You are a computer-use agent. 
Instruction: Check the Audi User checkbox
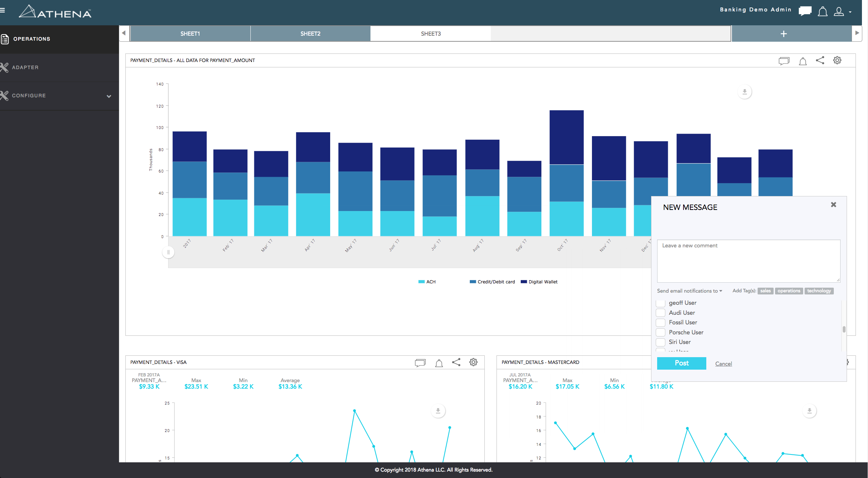[660, 313]
